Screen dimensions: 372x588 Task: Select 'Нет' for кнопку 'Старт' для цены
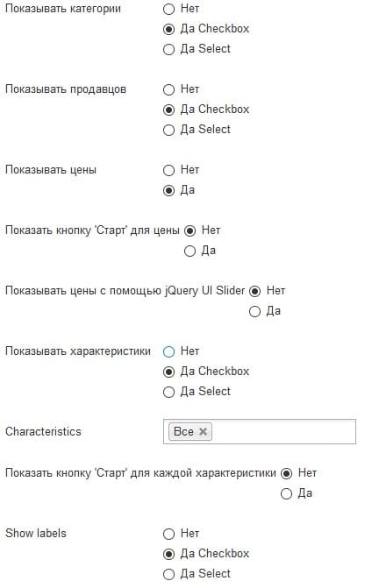coord(190,231)
